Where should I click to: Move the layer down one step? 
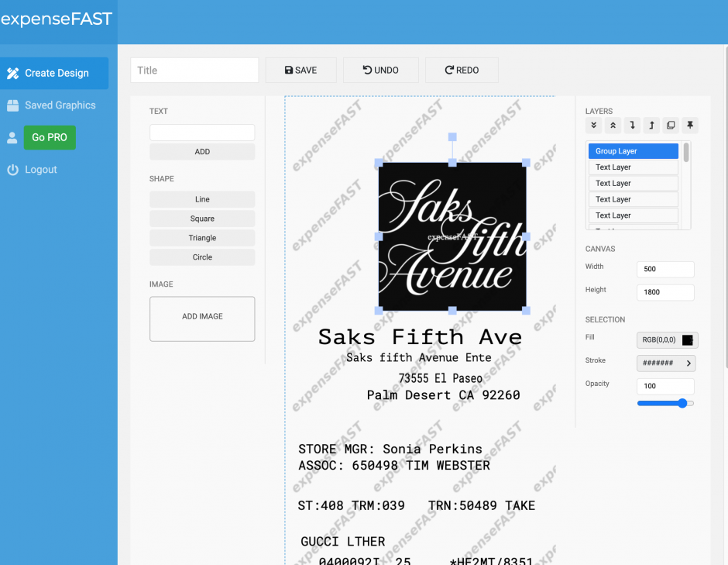(632, 125)
